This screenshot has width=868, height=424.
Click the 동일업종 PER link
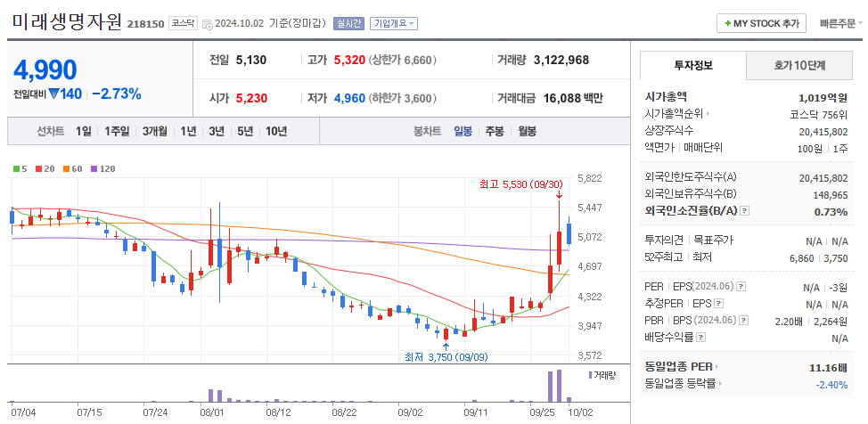coord(679,366)
